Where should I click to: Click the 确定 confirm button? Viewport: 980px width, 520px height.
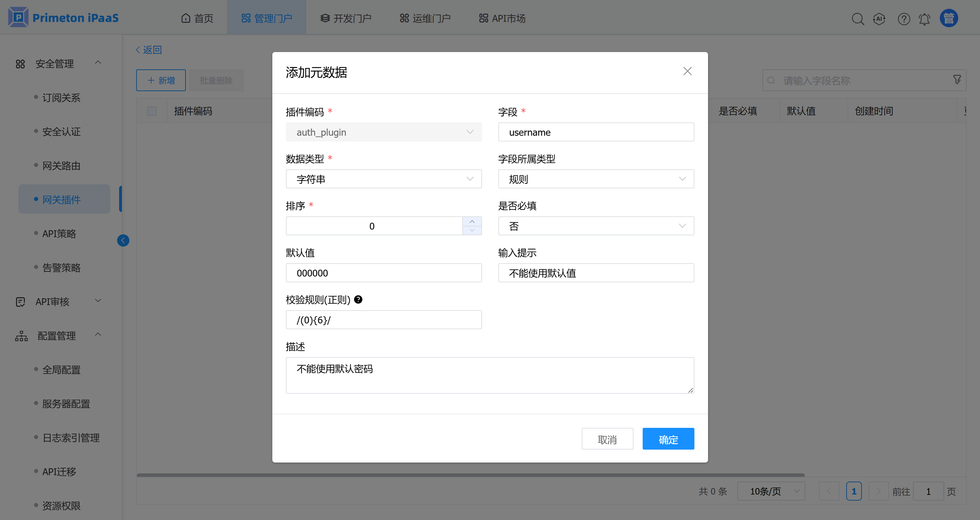(668, 439)
